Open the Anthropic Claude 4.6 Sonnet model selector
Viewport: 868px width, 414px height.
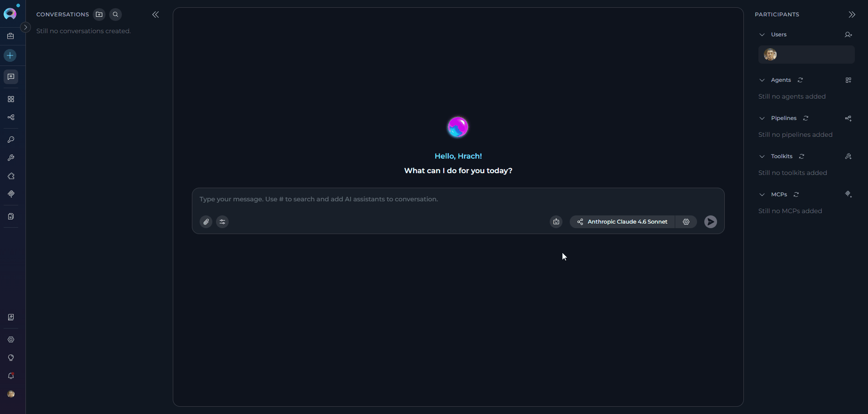coord(622,222)
